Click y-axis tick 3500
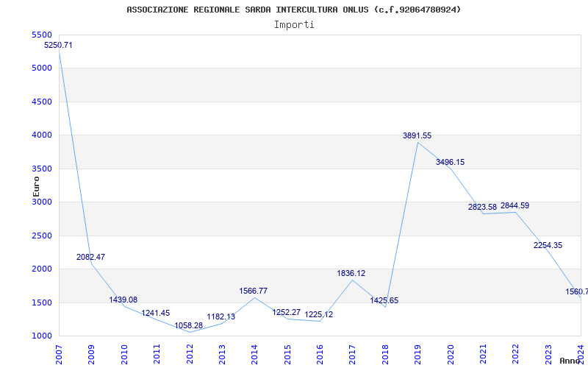588x368 pixels. pos(42,169)
